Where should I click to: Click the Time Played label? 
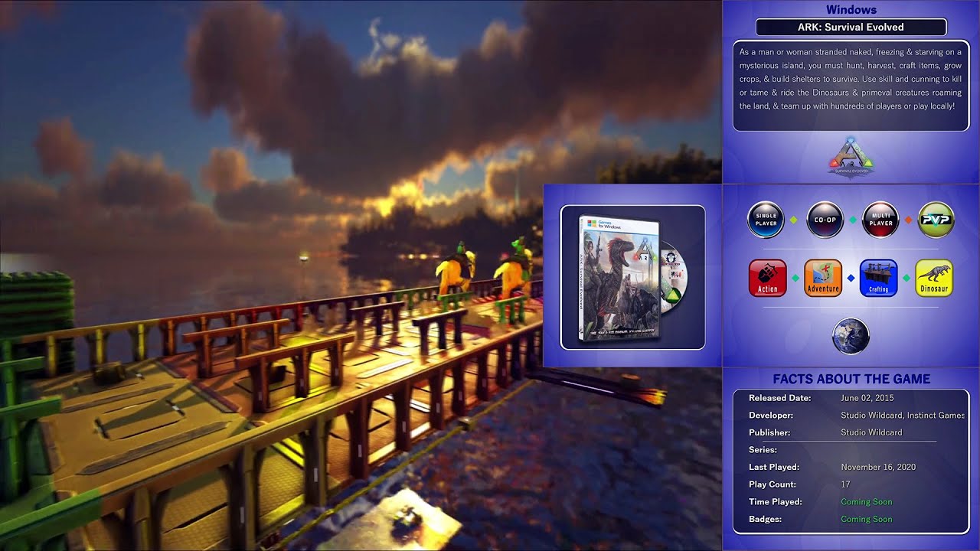pyautogui.click(x=776, y=502)
